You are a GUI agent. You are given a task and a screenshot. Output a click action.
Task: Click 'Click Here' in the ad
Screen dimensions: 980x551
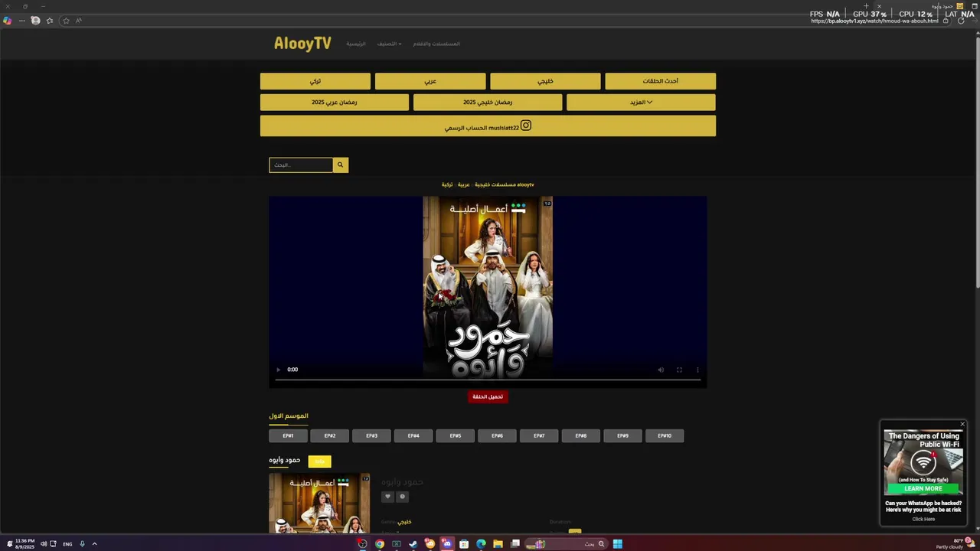[x=923, y=519]
